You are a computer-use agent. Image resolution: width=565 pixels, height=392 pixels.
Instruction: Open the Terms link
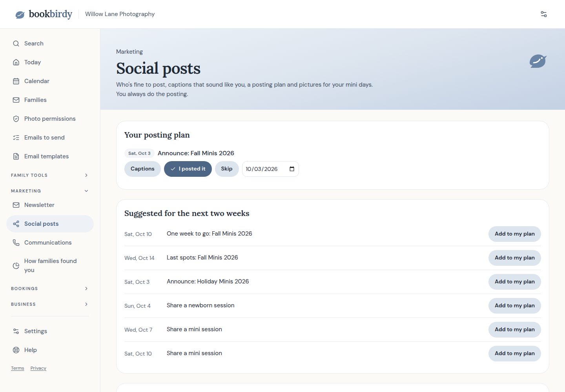tap(17, 368)
